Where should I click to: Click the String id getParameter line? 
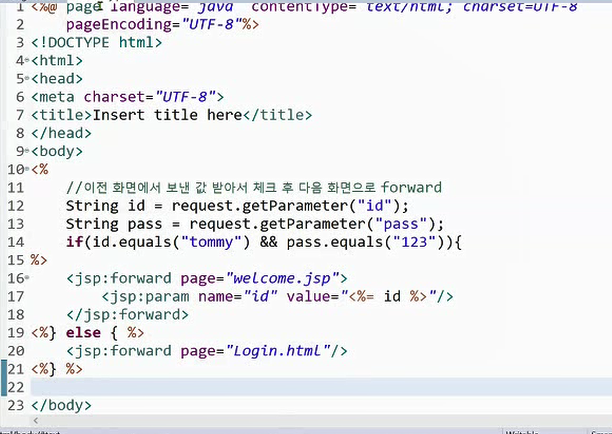tap(237, 206)
